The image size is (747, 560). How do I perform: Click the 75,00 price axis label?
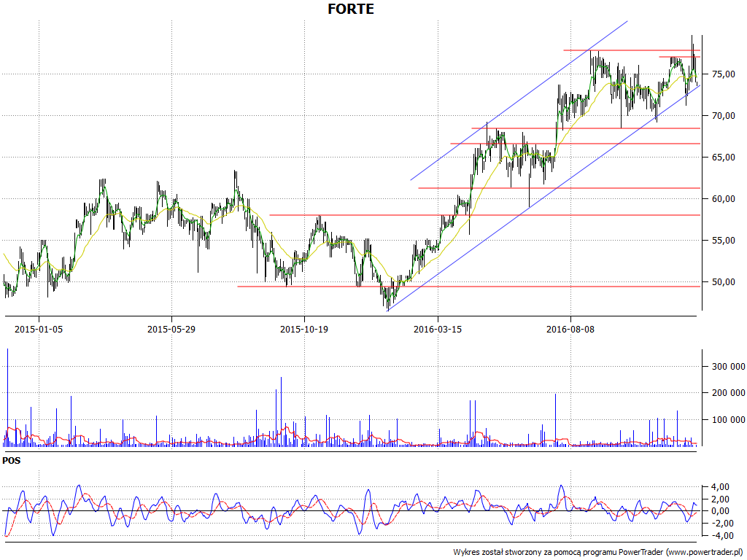723,74
